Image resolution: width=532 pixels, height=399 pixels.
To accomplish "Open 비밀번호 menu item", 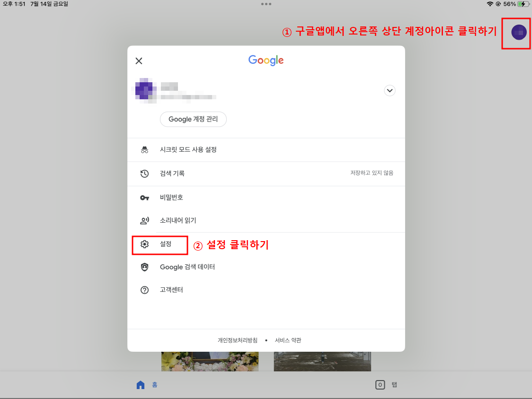I will click(x=171, y=197).
